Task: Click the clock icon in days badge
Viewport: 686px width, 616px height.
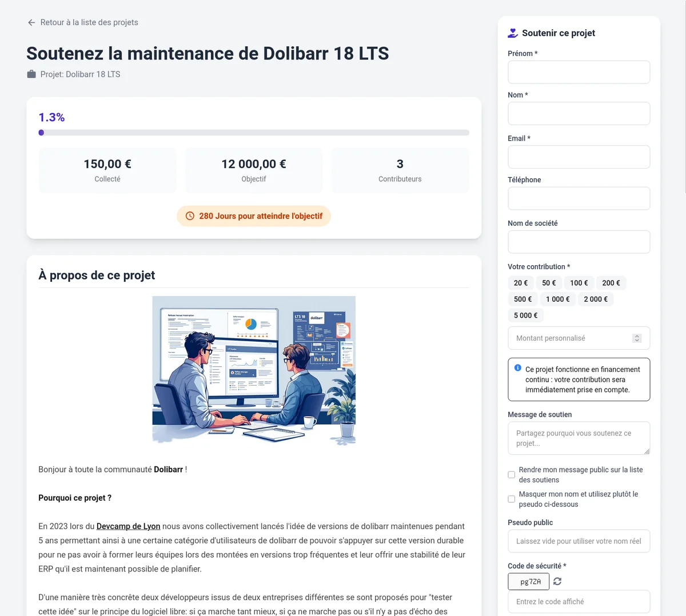Action: tap(190, 216)
